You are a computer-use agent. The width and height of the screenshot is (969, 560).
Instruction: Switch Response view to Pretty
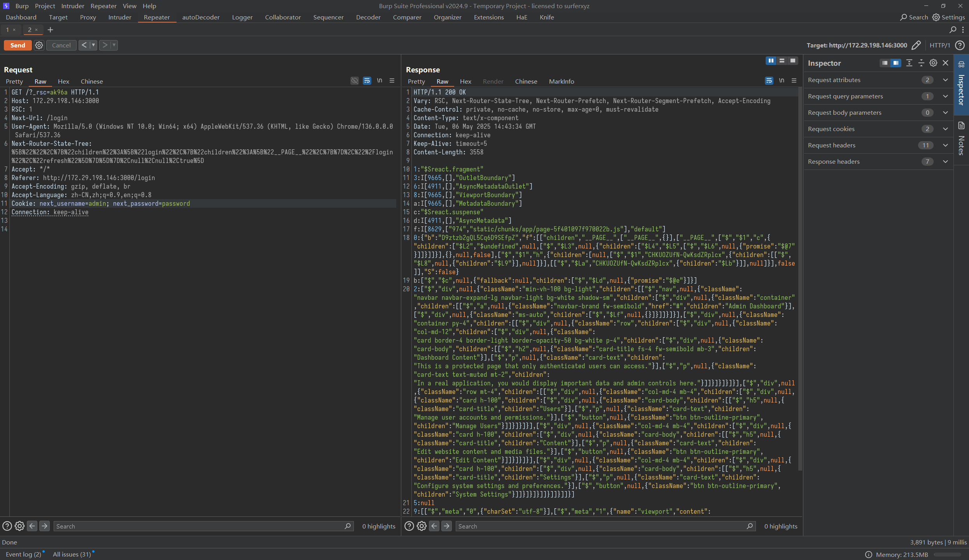(416, 81)
